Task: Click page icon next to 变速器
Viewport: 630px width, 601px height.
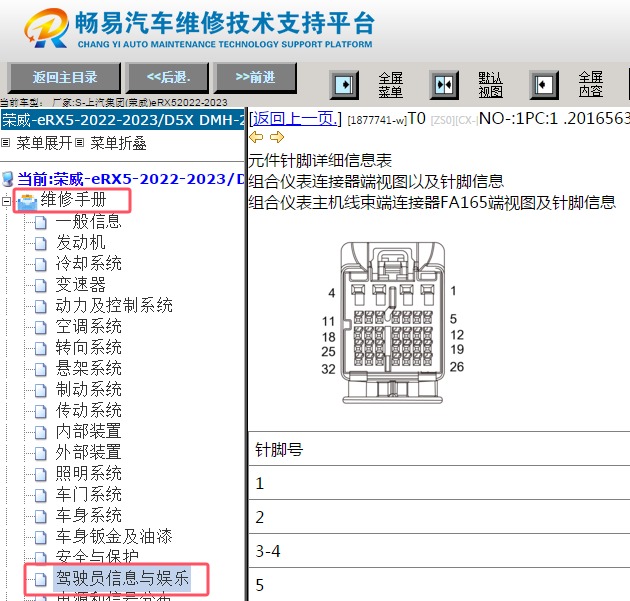Action: click(41, 285)
